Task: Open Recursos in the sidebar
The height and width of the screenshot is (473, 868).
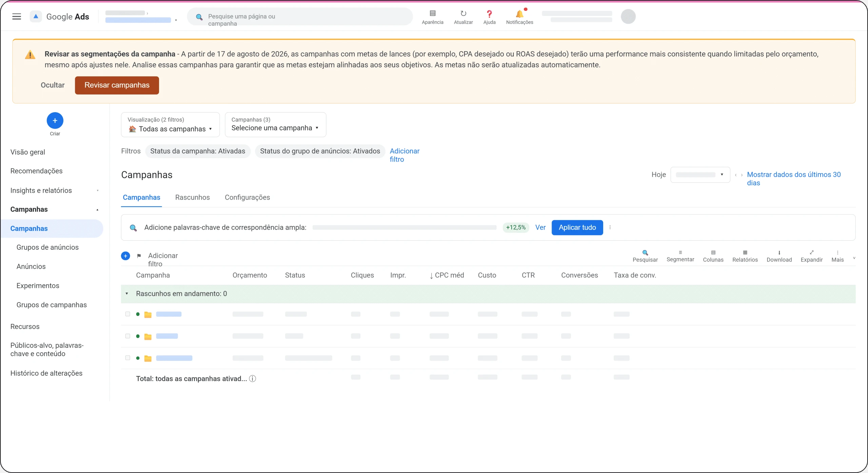Action: pyautogui.click(x=25, y=327)
